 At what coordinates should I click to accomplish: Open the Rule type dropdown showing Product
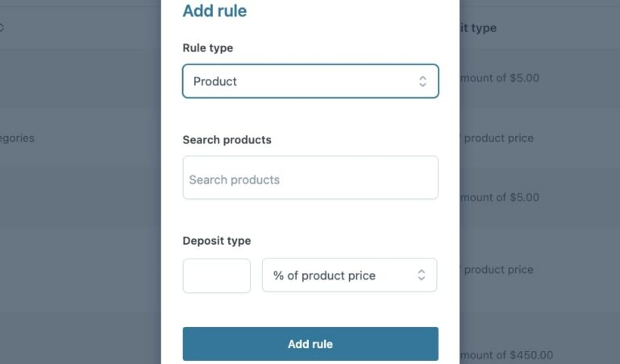pos(310,81)
